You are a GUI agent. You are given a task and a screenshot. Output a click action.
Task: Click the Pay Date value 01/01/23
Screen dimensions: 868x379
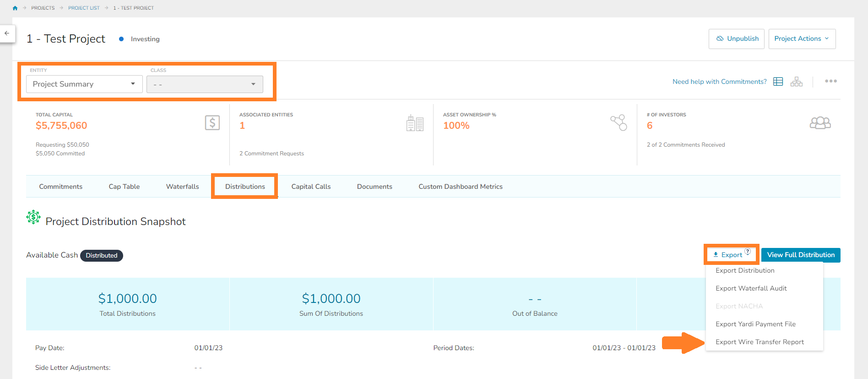[208, 348]
